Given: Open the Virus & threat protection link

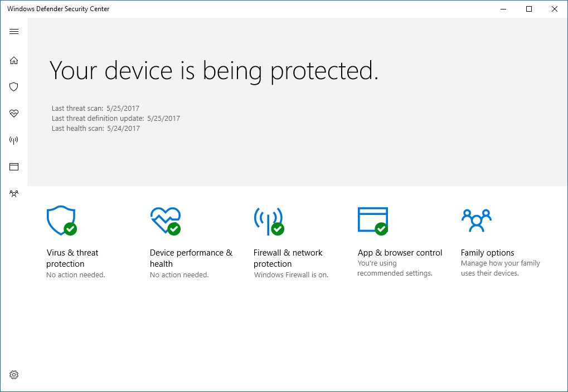Looking at the screenshot, I should tap(72, 258).
